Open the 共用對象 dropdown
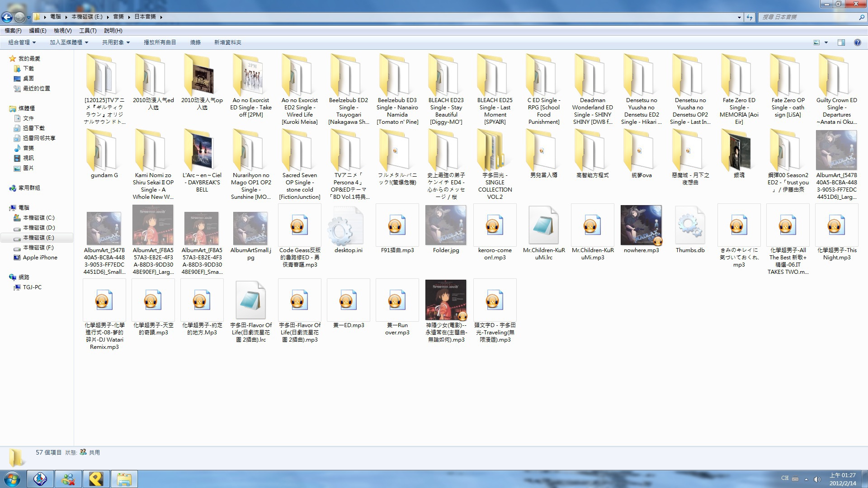Screen dimensions: 868x488 [116, 42]
